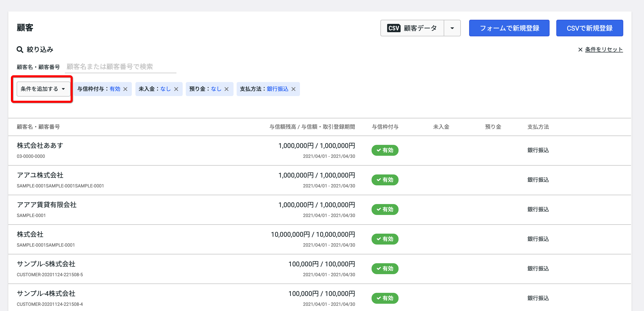
Task: Open the サンプル-5株式会社 customer row
Action: 320,269
